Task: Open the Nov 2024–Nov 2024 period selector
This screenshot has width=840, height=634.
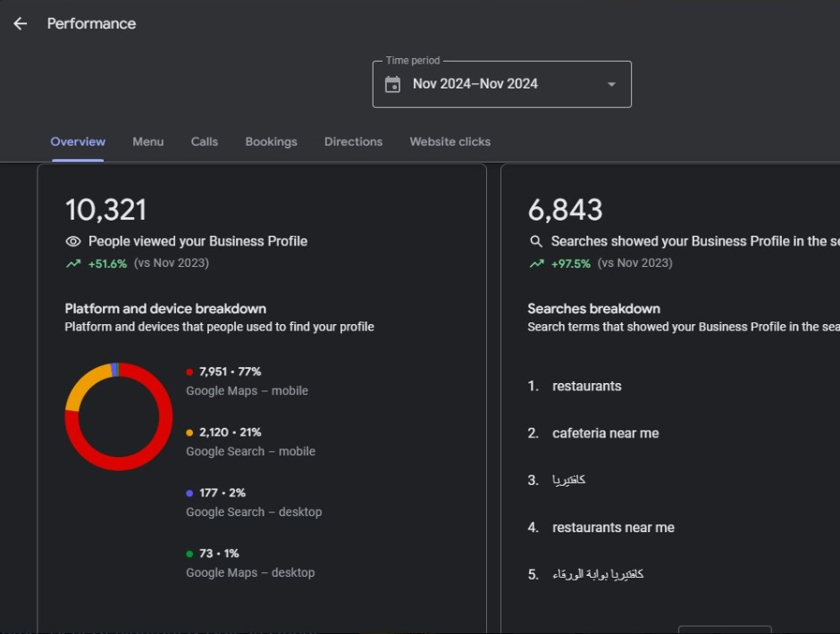Action: [501, 84]
